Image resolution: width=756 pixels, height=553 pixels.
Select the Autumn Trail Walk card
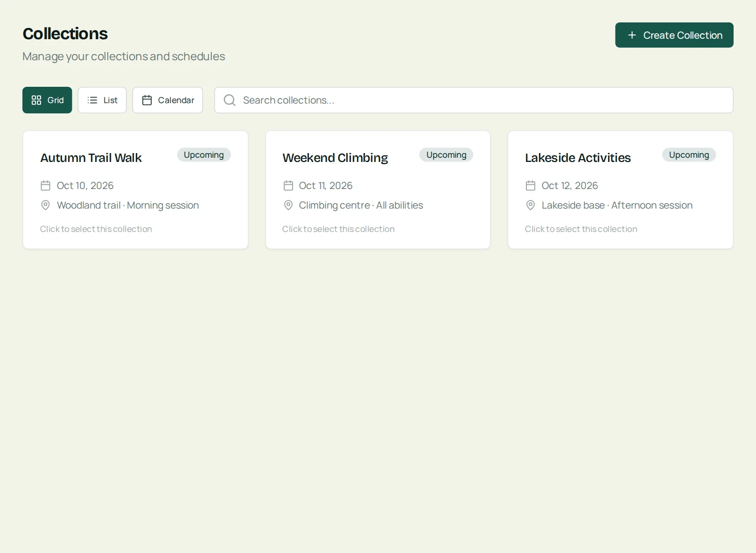[135, 189]
